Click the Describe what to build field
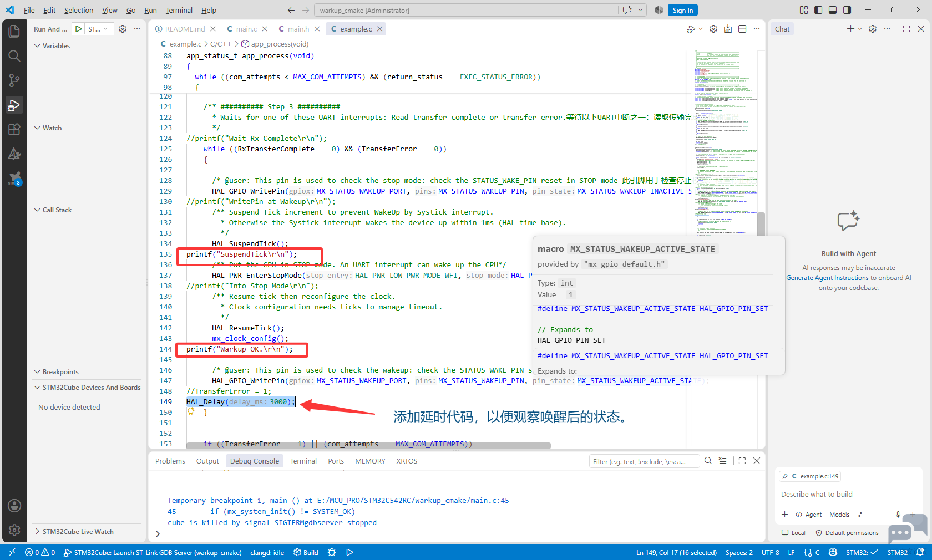Image resolution: width=932 pixels, height=560 pixels. point(849,494)
